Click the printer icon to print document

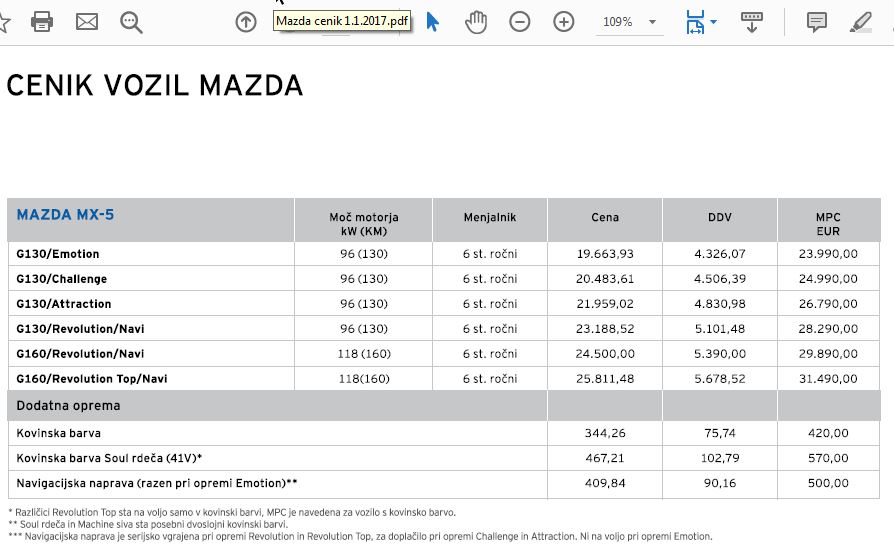(42, 22)
